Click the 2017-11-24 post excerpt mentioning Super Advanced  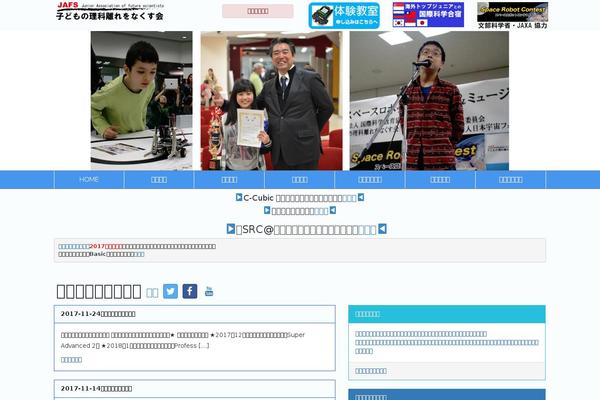[x=183, y=340]
